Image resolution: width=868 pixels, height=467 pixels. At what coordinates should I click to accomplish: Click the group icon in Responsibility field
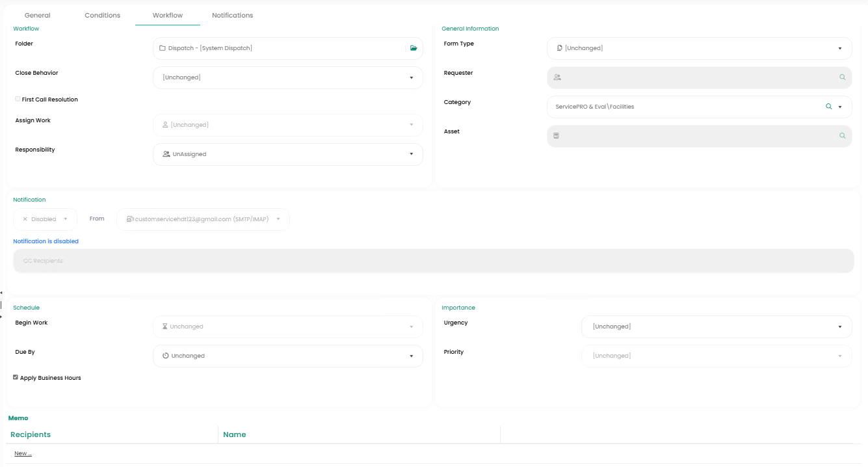166,154
